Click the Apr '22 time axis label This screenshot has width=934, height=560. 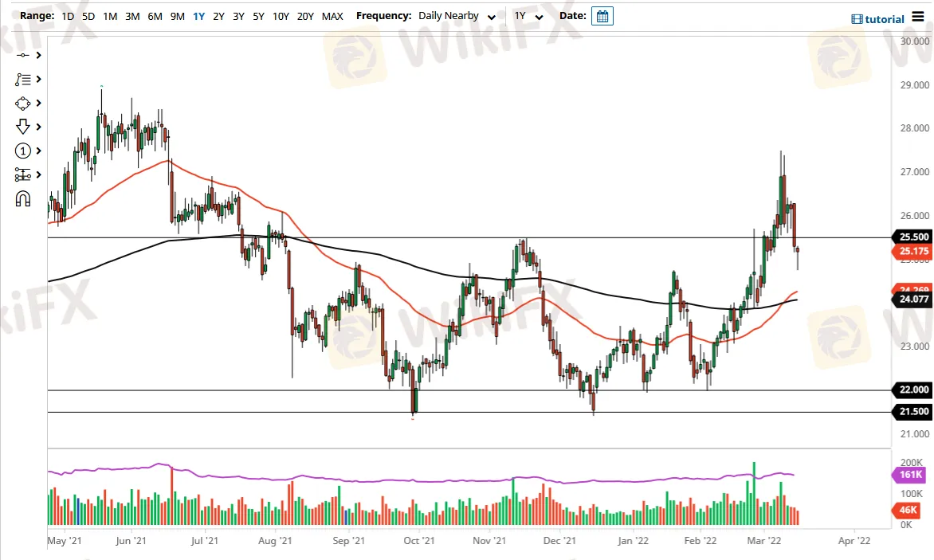(x=854, y=541)
